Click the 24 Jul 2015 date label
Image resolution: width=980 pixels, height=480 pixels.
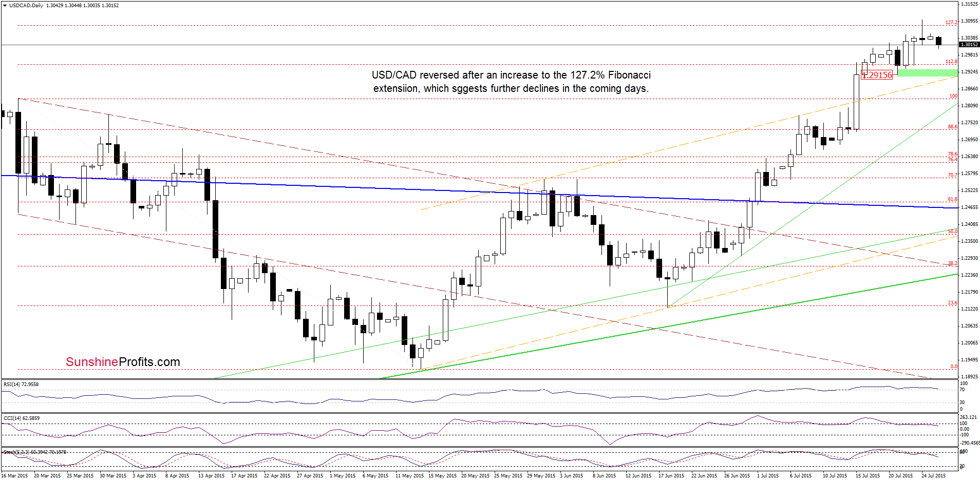coord(933,476)
